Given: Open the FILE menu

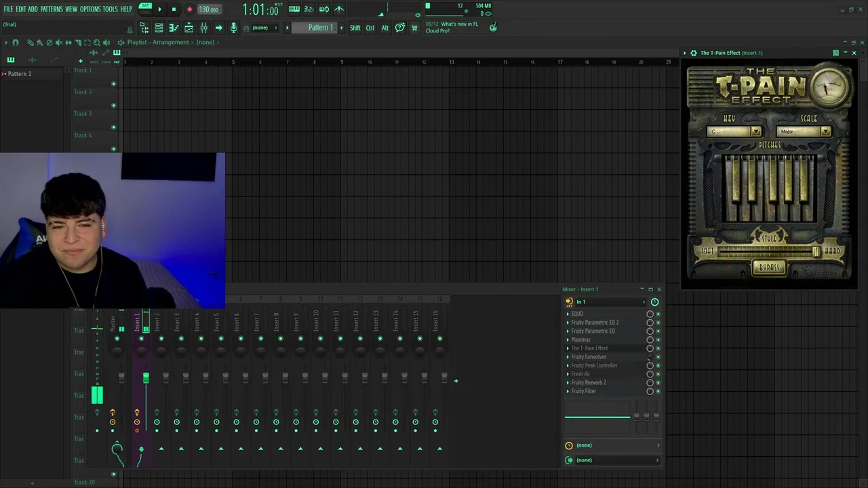Looking at the screenshot, I should pos(8,9).
